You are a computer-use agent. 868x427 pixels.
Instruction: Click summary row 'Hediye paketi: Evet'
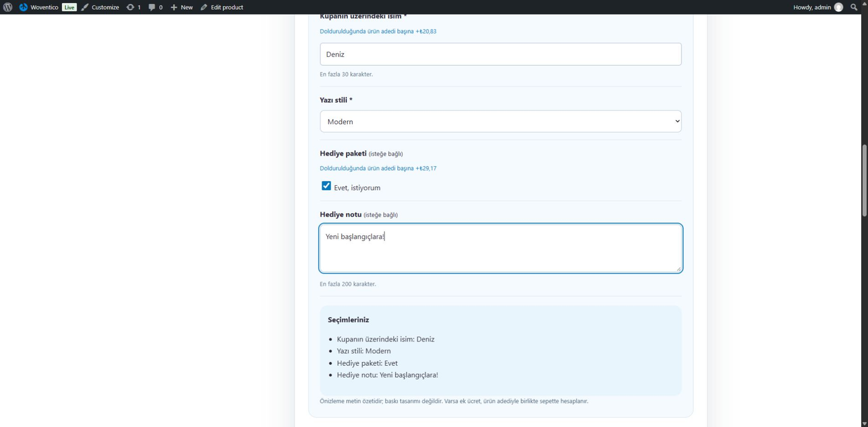point(368,363)
